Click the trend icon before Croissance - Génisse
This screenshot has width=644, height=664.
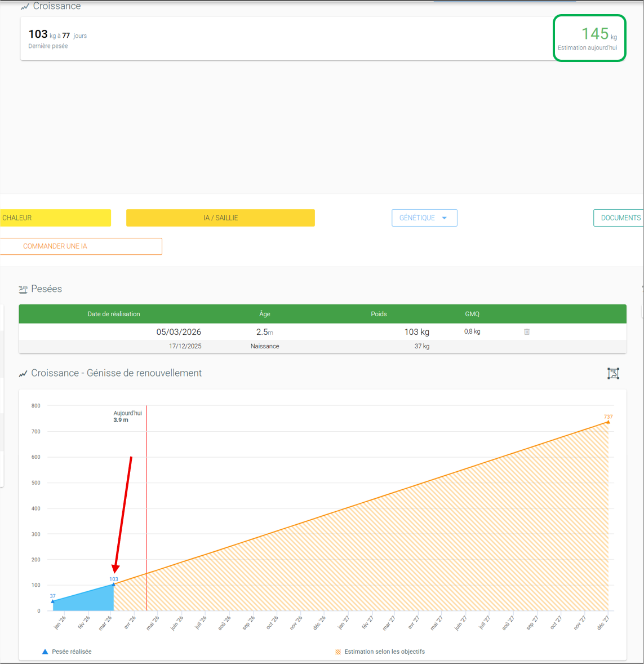(23, 374)
